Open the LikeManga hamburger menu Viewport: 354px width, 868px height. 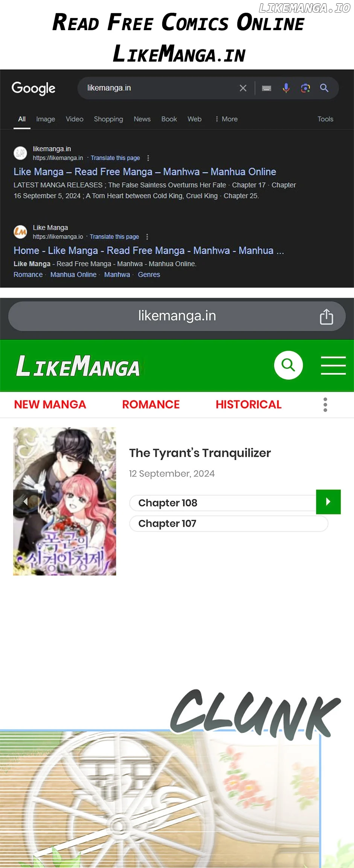coord(333,365)
